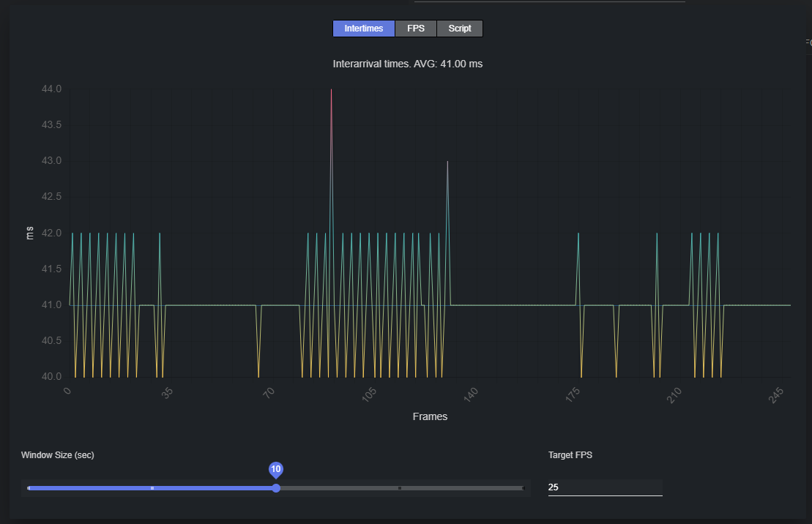
Task: Click the value bubble showing 10
Action: [x=276, y=469]
